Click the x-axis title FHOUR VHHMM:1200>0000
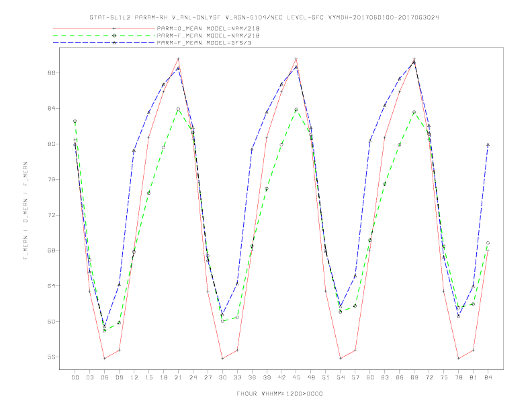532x411 pixels. pyautogui.click(x=279, y=394)
